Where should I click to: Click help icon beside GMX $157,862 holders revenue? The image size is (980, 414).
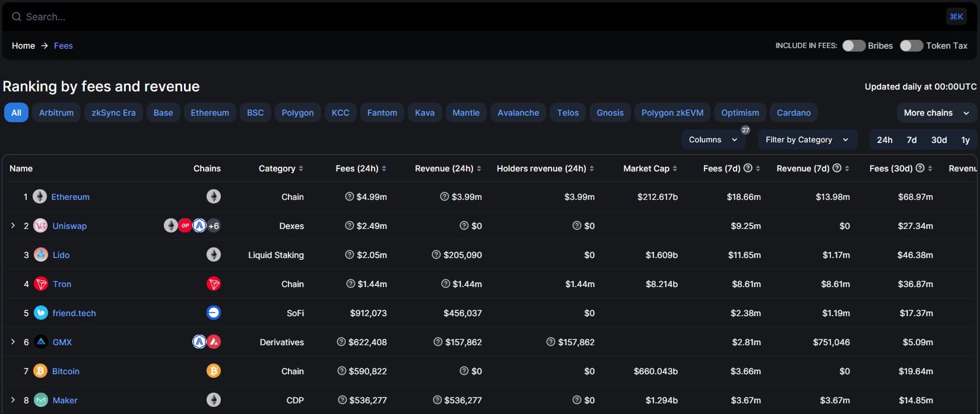pyautogui.click(x=551, y=342)
